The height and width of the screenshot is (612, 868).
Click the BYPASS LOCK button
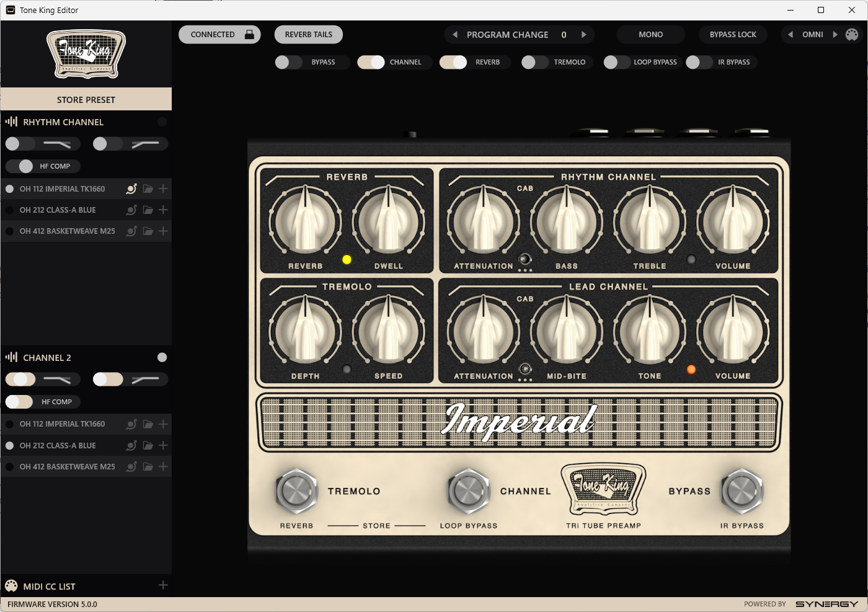733,35
